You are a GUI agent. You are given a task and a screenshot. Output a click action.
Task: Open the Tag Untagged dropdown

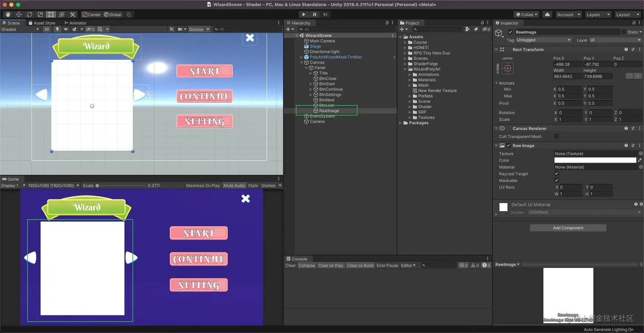[x=543, y=40]
